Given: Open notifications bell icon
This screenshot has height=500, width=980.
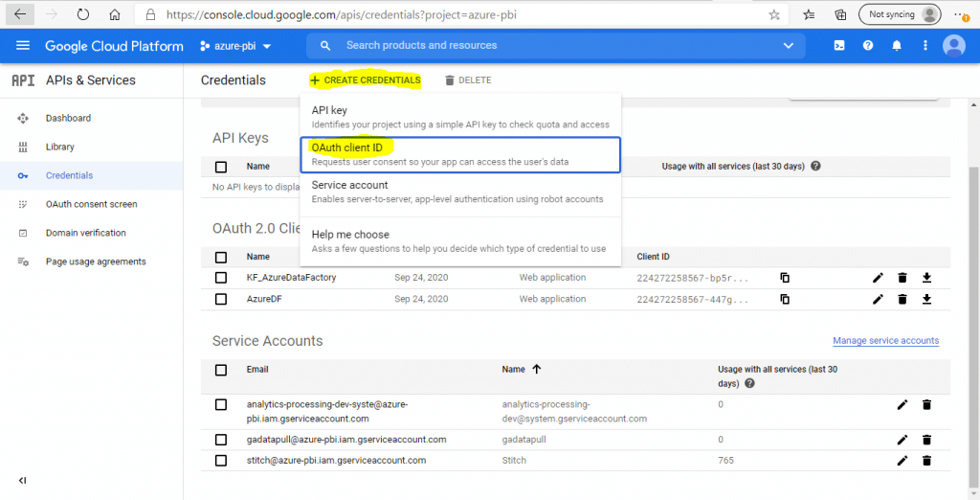Looking at the screenshot, I should (x=897, y=46).
